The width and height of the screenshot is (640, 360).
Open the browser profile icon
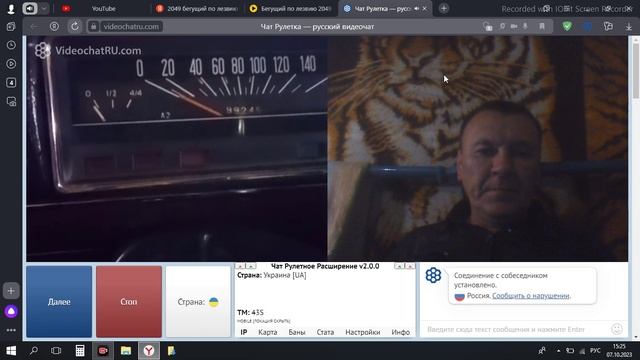point(11,9)
